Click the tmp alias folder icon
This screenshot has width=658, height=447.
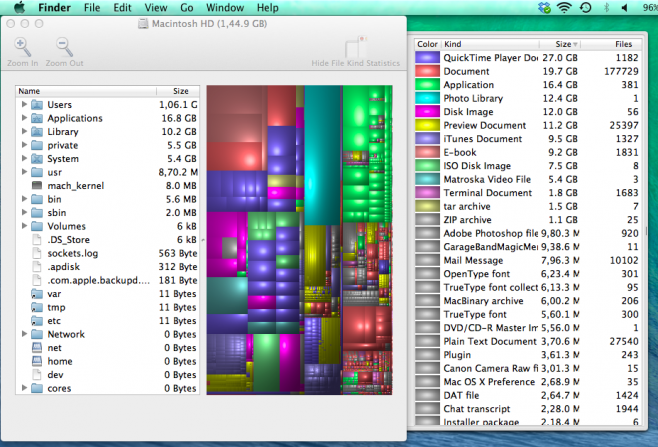click(x=37, y=307)
